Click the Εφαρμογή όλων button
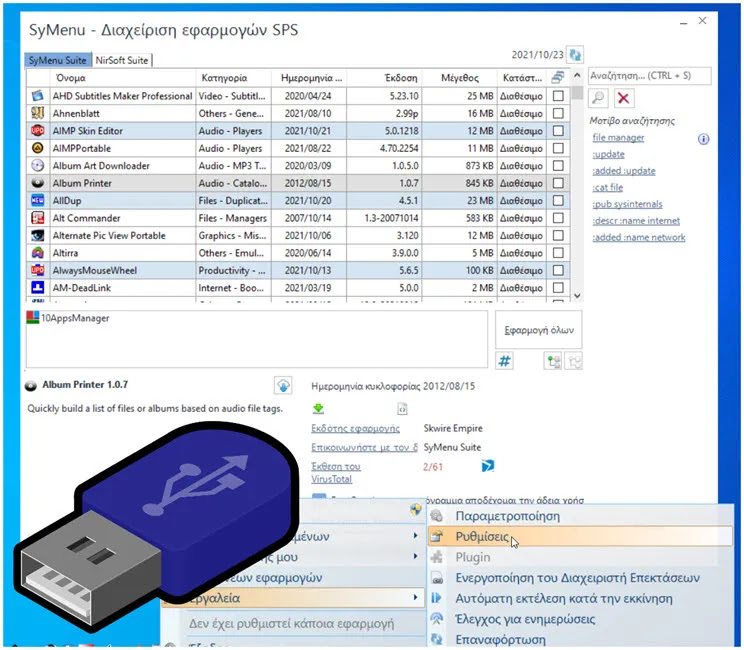 point(539,330)
